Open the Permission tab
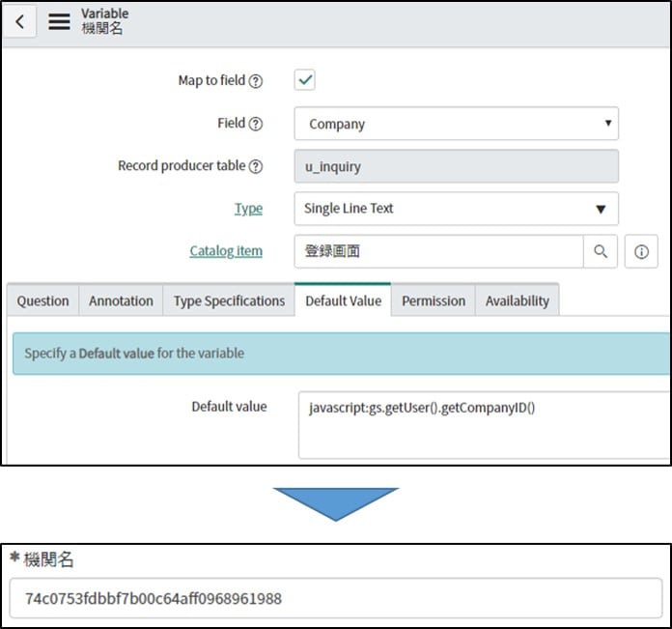Screen dimensions: 672x629 tap(434, 301)
